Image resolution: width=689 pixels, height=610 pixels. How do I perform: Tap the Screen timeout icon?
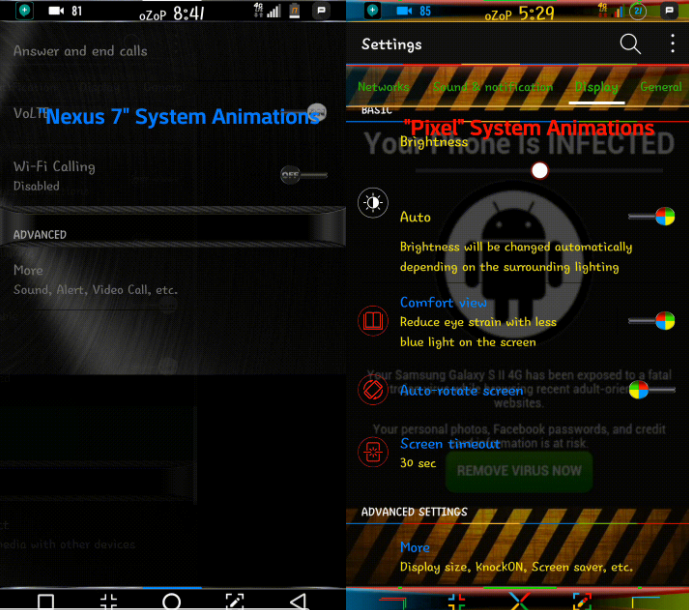(x=373, y=453)
